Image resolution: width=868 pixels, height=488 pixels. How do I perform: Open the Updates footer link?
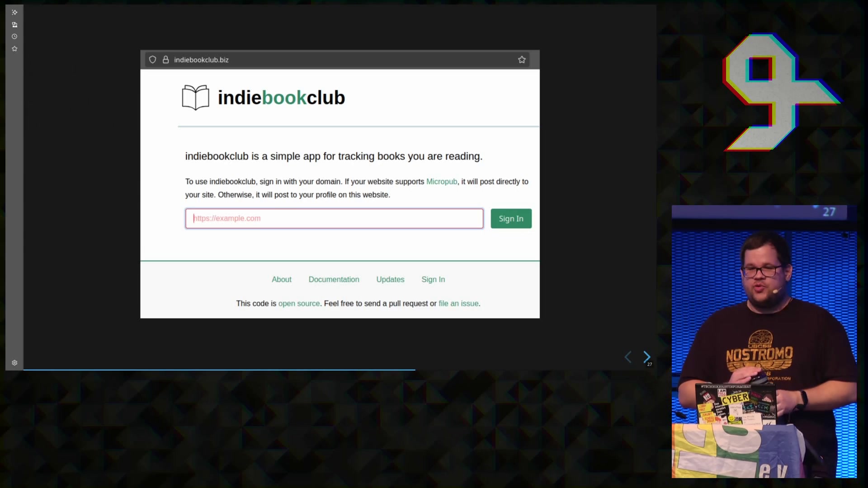click(x=391, y=280)
